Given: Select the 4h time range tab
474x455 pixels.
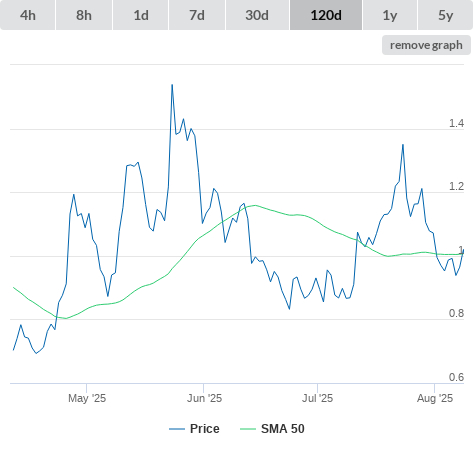Looking at the screenshot, I should [x=28, y=15].
